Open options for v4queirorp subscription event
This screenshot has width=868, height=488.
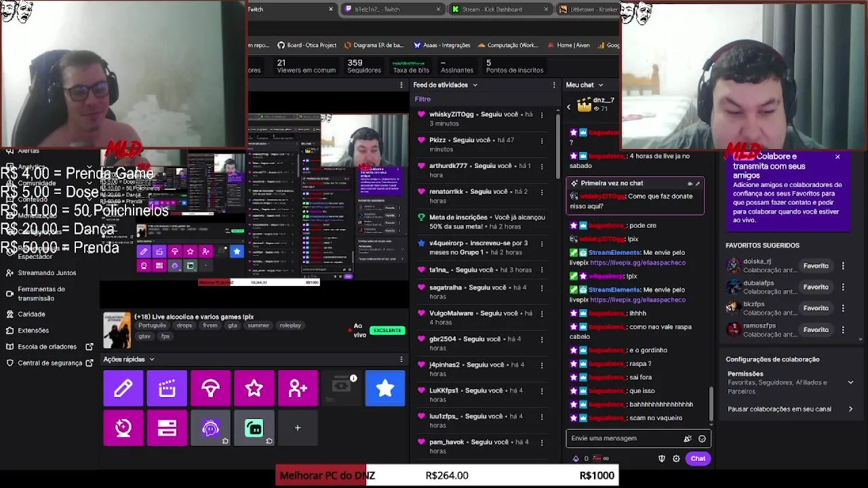[x=541, y=243]
